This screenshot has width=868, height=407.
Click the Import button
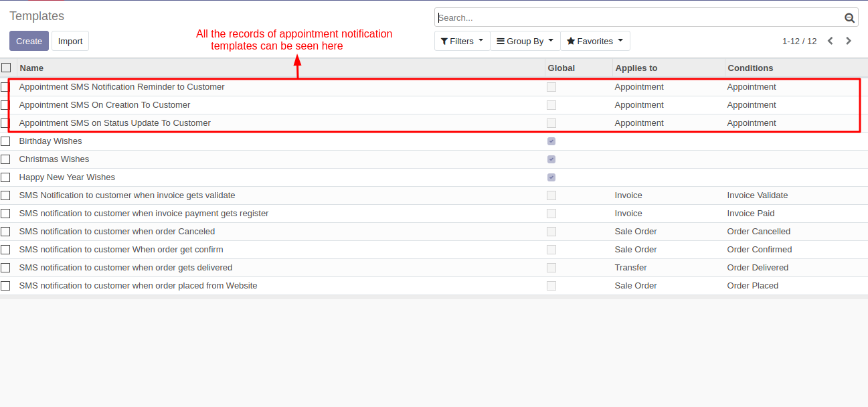70,41
